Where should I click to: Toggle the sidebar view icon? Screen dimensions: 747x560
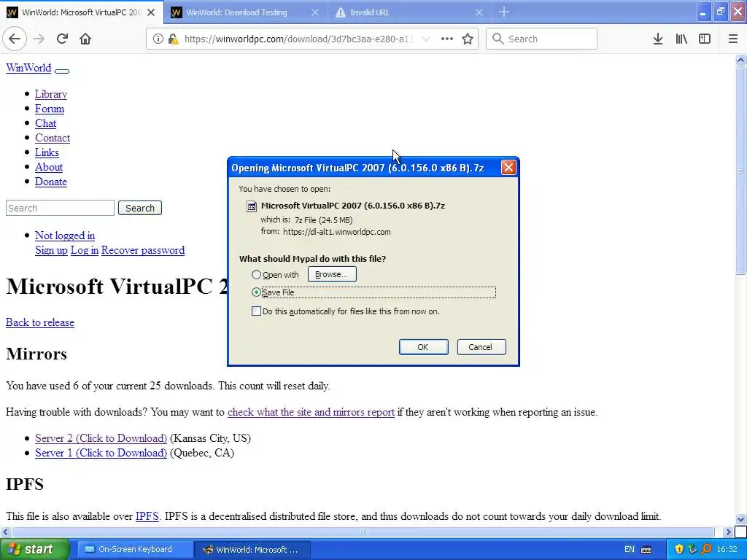coord(705,39)
